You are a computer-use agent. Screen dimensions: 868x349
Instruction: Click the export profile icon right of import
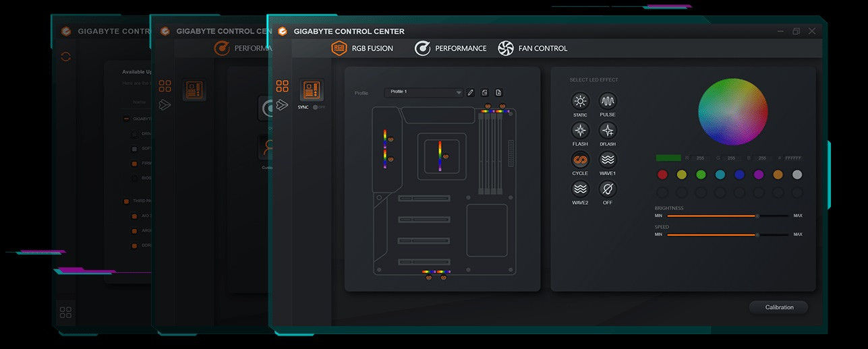tap(498, 92)
